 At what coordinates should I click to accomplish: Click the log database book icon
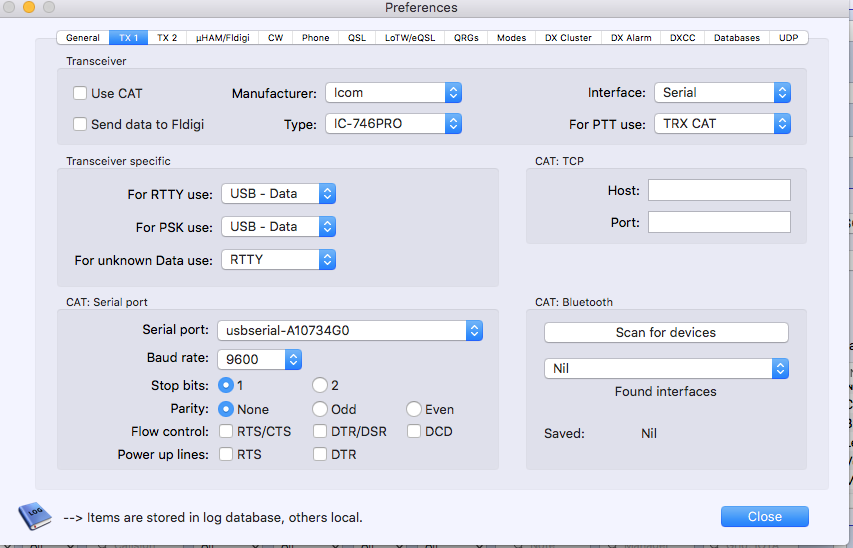click(35, 515)
